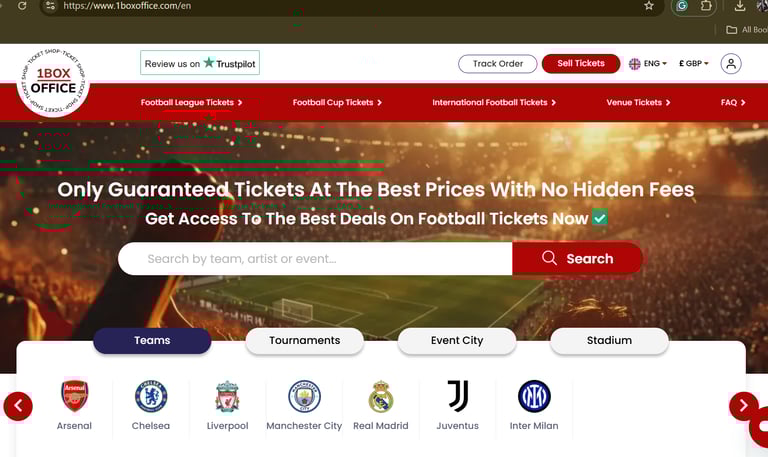Image resolution: width=768 pixels, height=457 pixels.
Task: Switch to the Stadium tab
Action: coord(609,340)
